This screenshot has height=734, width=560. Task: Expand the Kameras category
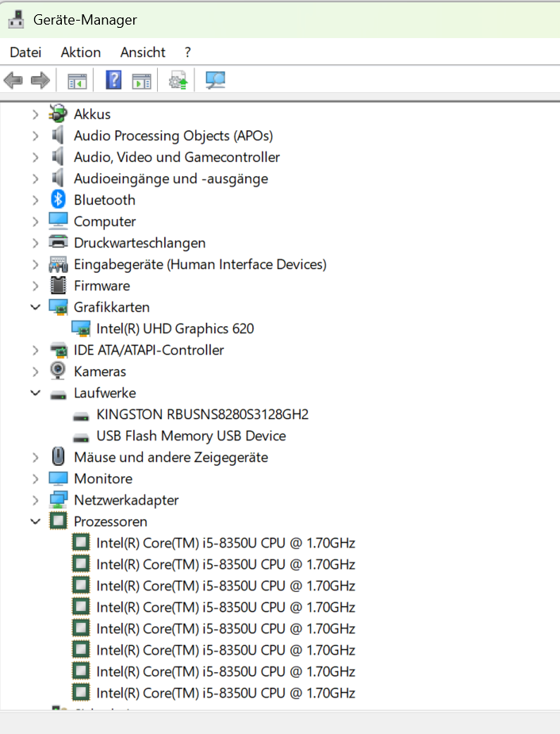[x=35, y=371]
